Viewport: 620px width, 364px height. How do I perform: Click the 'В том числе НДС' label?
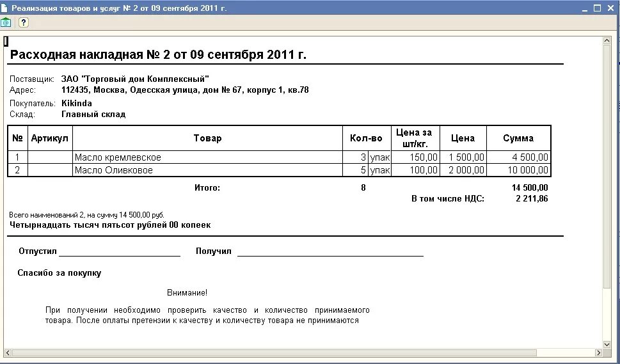pyautogui.click(x=448, y=199)
